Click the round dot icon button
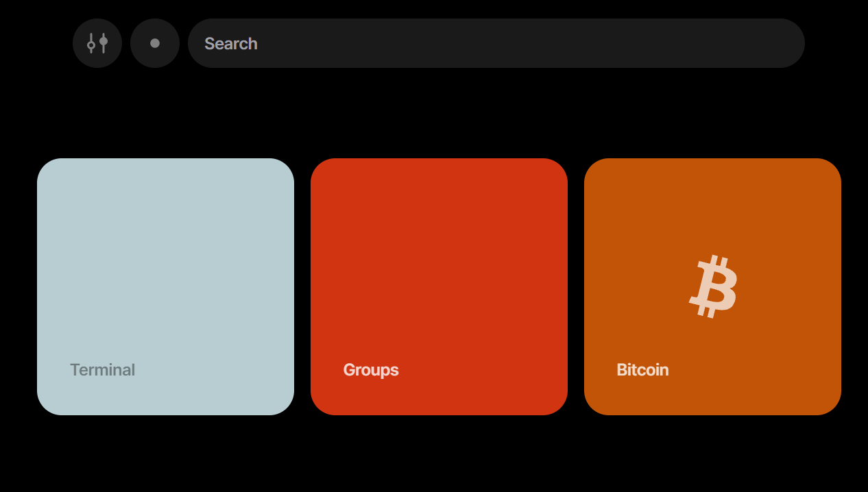The height and width of the screenshot is (492, 868). tap(154, 42)
